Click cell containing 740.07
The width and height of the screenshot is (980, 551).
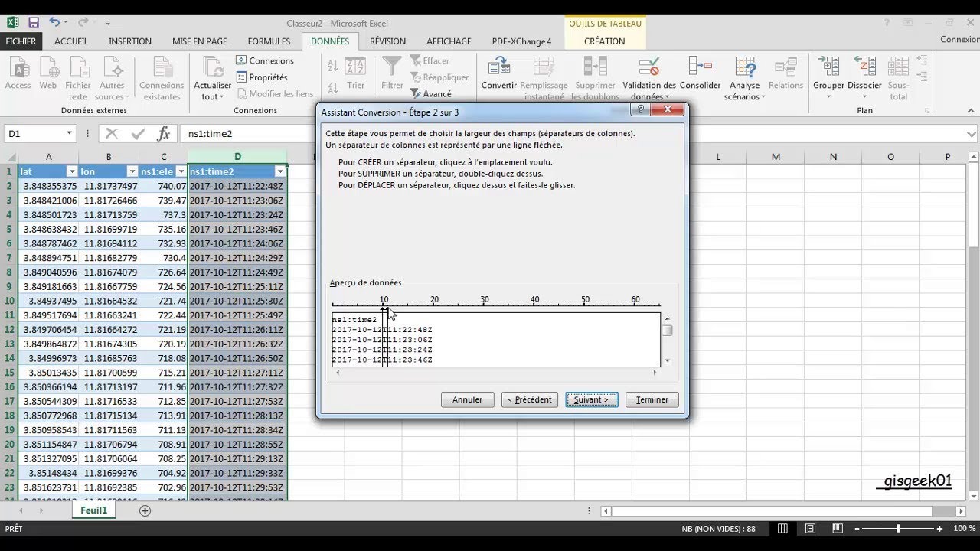[x=164, y=186]
